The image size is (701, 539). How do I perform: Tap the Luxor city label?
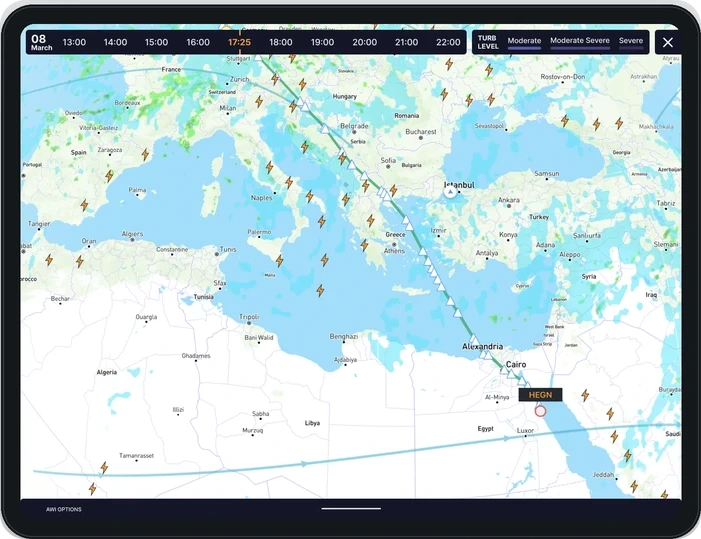pyautogui.click(x=525, y=430)
